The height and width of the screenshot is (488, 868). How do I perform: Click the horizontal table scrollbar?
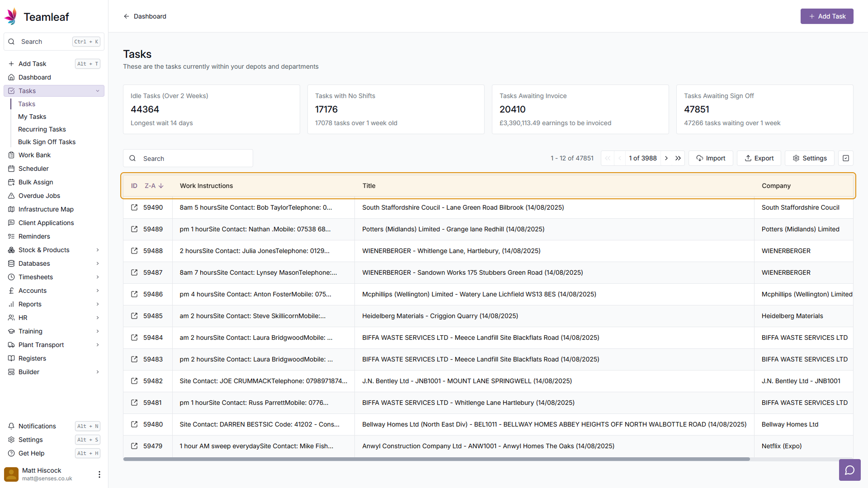pos(436,459)
